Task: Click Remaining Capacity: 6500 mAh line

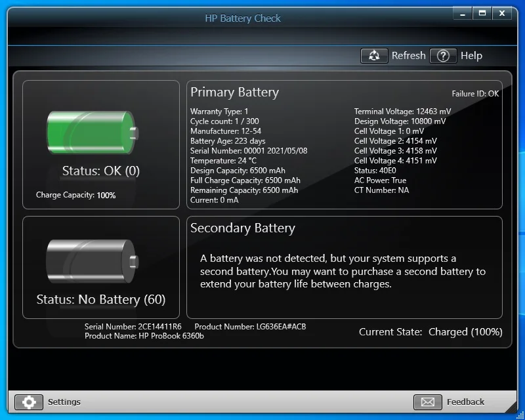Action: click(x=244, y=190)
